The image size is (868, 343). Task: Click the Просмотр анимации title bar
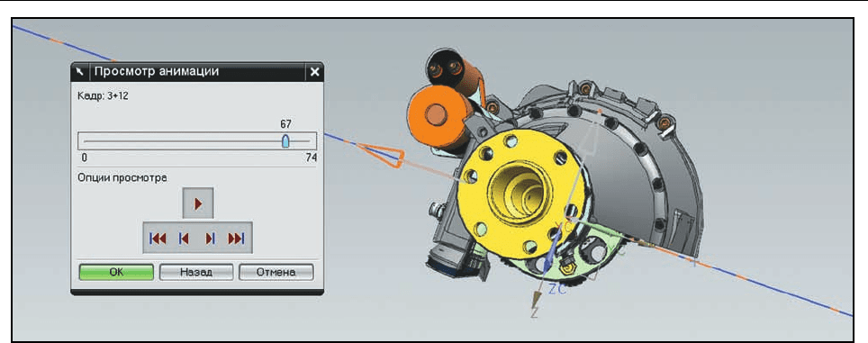(197, 72)
